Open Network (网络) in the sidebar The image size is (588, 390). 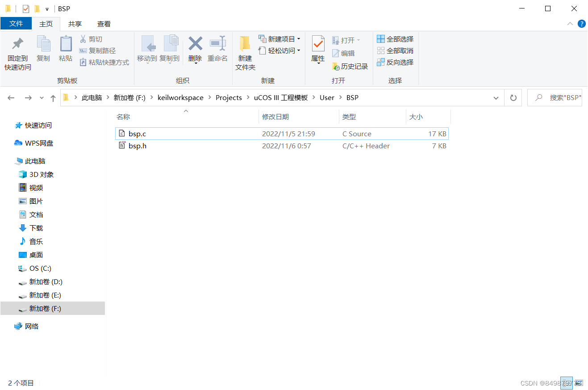click(x=26, y=327)
